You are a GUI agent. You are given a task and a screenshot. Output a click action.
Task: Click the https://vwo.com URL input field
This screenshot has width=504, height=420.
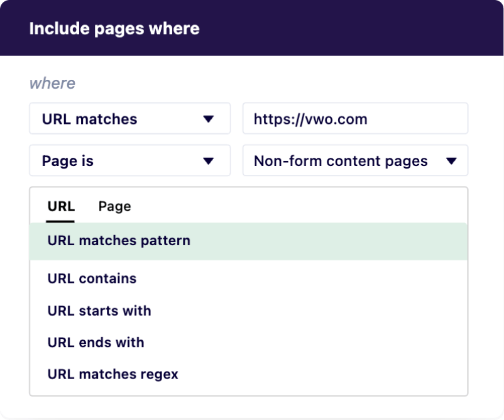[x=355, y=119]
